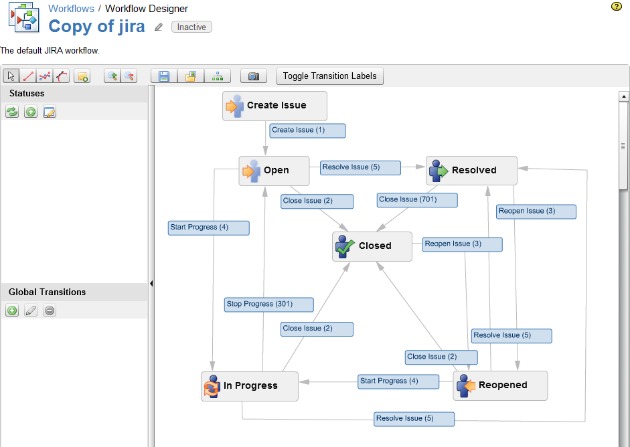
Task: Click the Inactive status badge
Action: [x=191, y=27]
